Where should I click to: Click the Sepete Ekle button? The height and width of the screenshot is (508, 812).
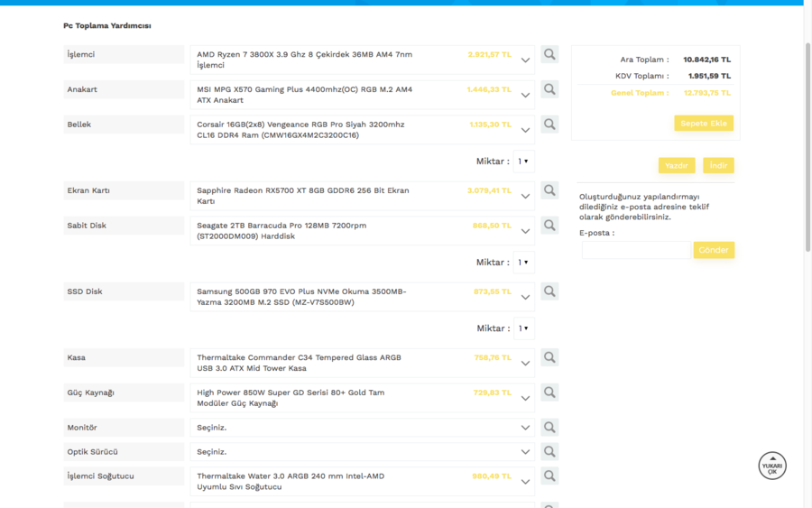(704, 124)
